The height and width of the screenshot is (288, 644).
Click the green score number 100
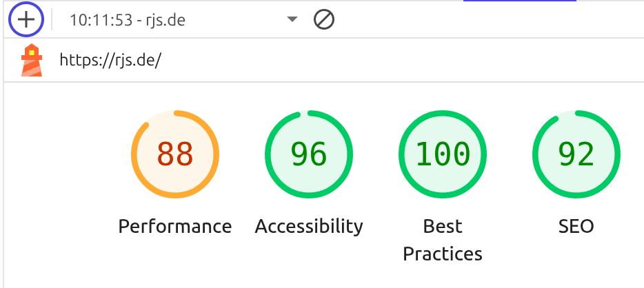click(443, 154)
